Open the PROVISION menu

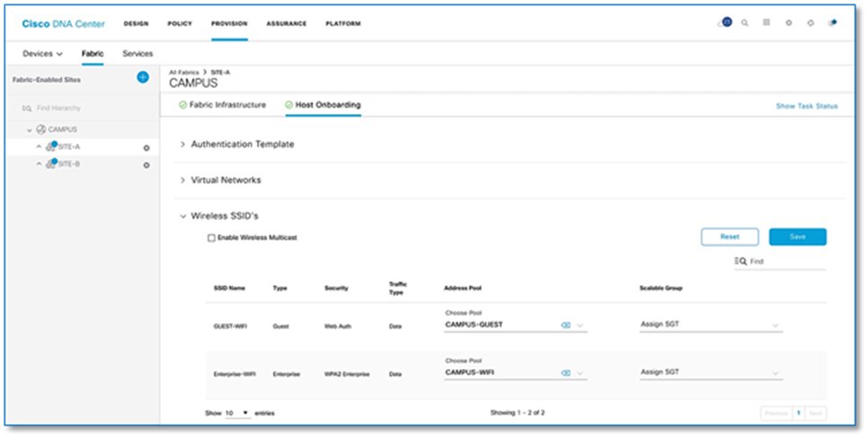click(229, 23)
